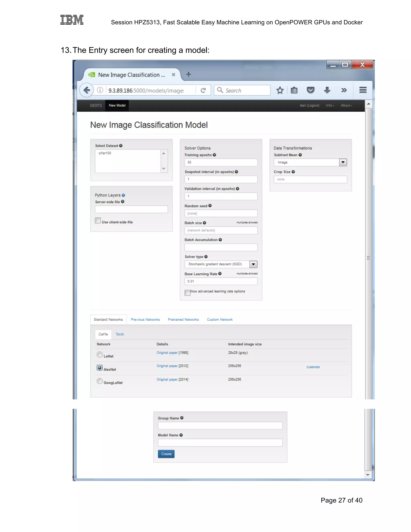Click the Training epochs help icon
The image size is (411, 532).
point(214,155)
